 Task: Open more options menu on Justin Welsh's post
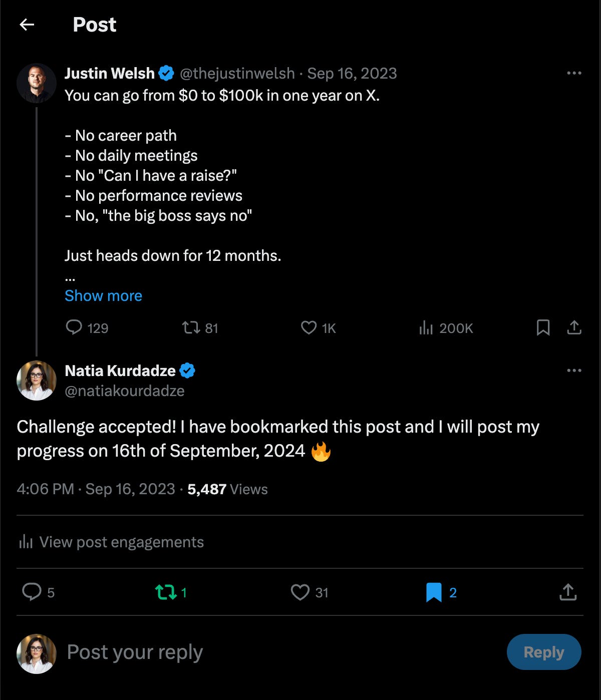point(574,73)
